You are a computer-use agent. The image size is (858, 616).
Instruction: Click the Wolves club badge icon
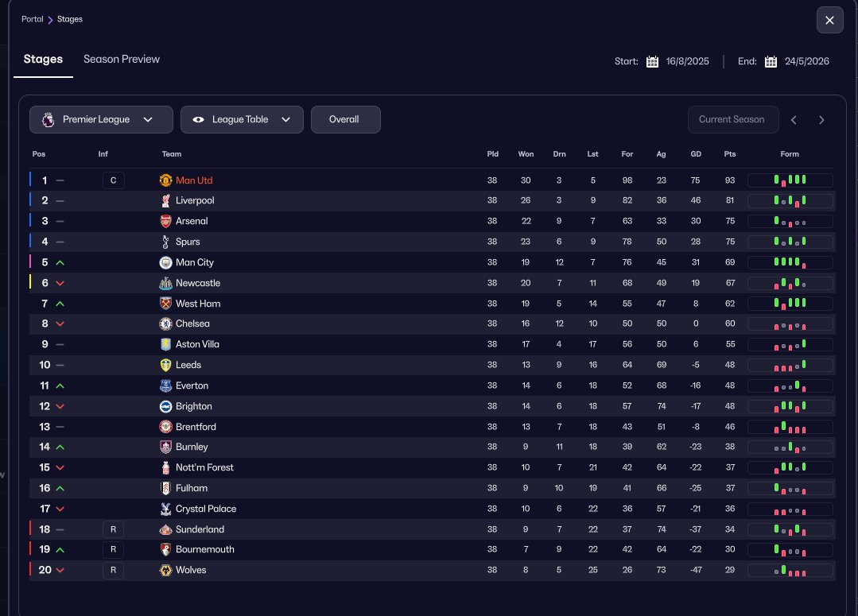click(165, 570)
